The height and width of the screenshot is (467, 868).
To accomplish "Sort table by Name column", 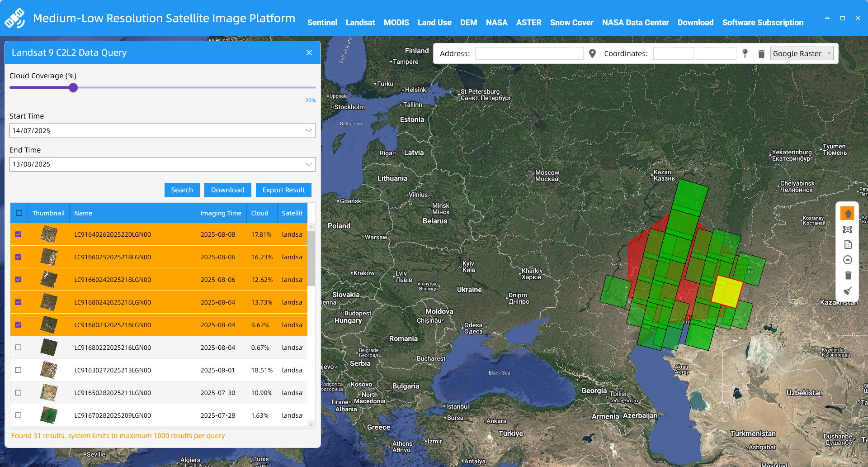I will (x=132, y=213).
